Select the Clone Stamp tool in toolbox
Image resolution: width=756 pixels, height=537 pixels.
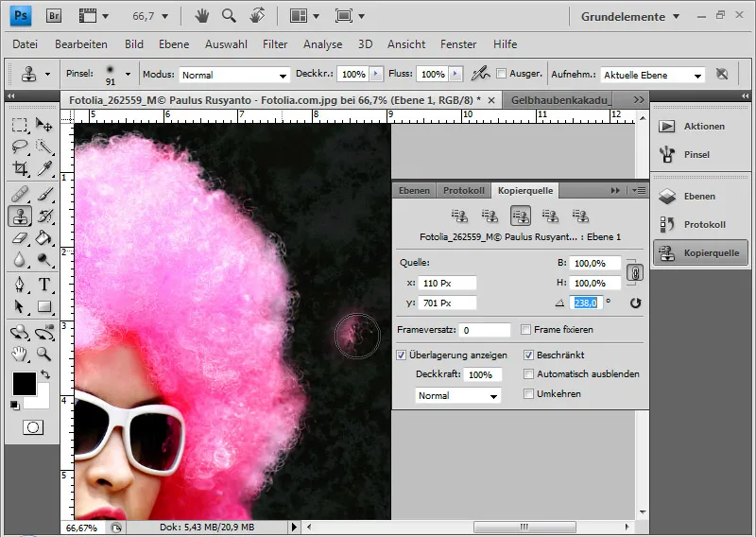pyautogui.click(x=19, y=215)
